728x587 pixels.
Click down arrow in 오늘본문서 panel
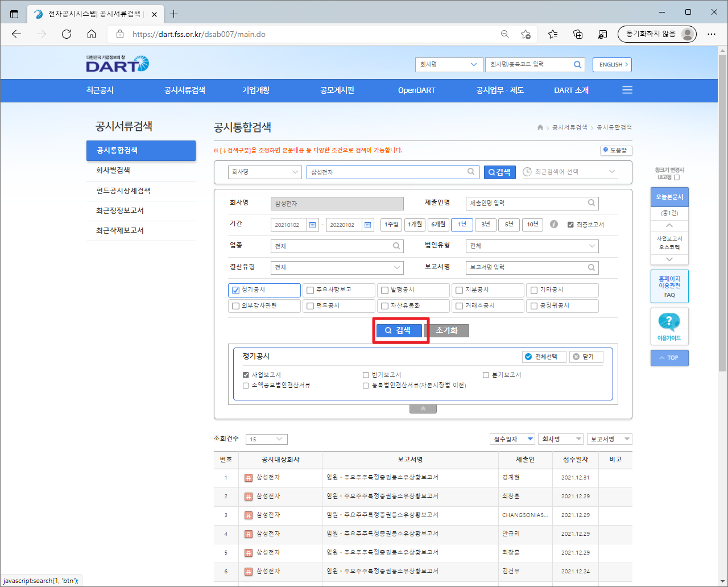coord(669,259)
